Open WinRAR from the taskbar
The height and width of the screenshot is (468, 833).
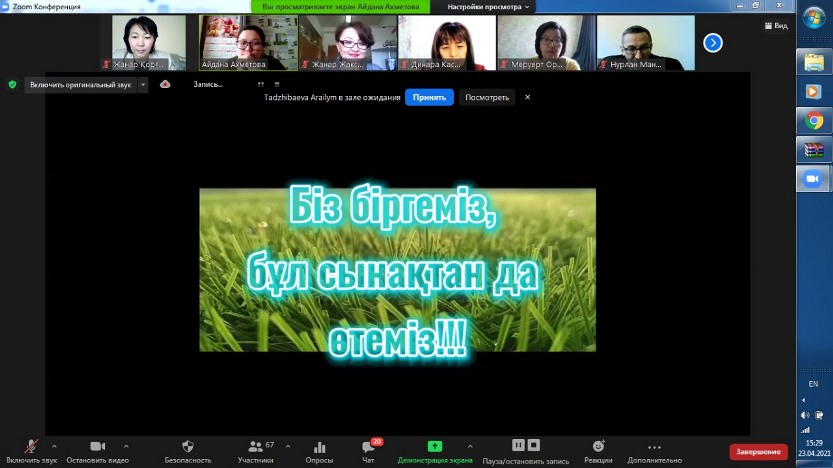(813, 150)
